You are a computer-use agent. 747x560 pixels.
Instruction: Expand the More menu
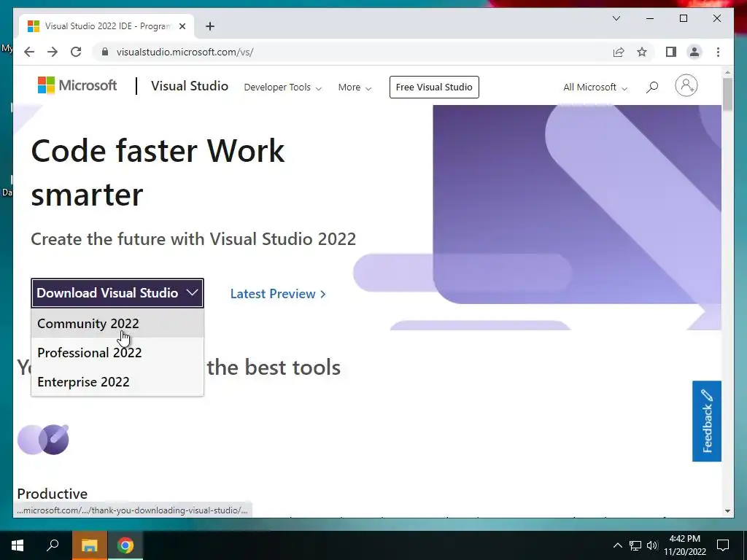point(355,87)
